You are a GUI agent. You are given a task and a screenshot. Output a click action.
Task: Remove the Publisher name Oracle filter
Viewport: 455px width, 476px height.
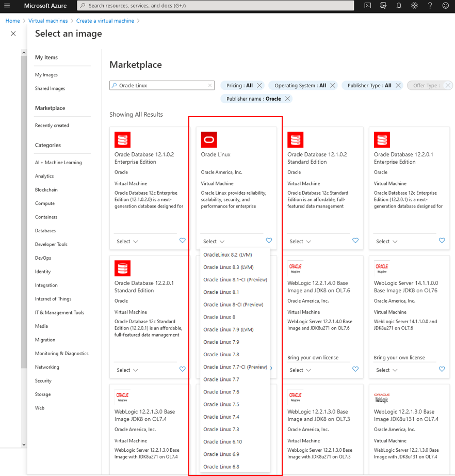(x=287, y=99)
